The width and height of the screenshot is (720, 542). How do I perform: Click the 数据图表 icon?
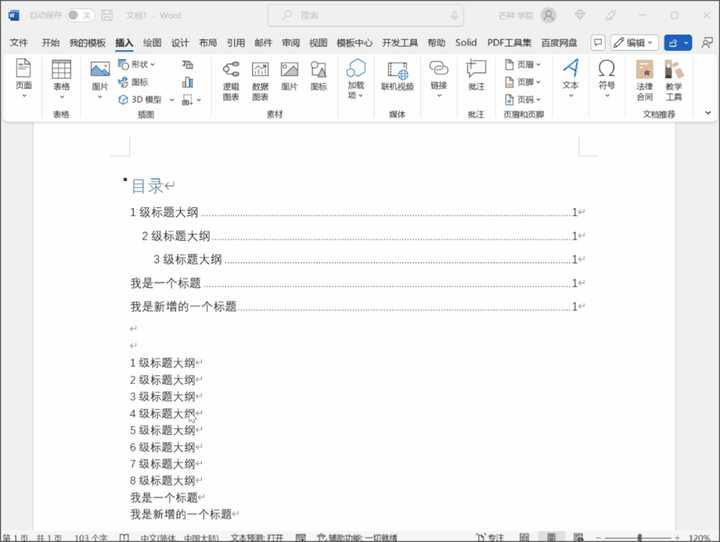[x=260, y=81]
